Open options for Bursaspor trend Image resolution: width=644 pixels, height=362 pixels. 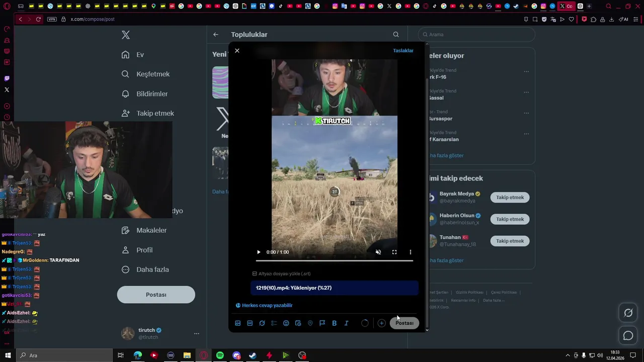coord(526,113)
